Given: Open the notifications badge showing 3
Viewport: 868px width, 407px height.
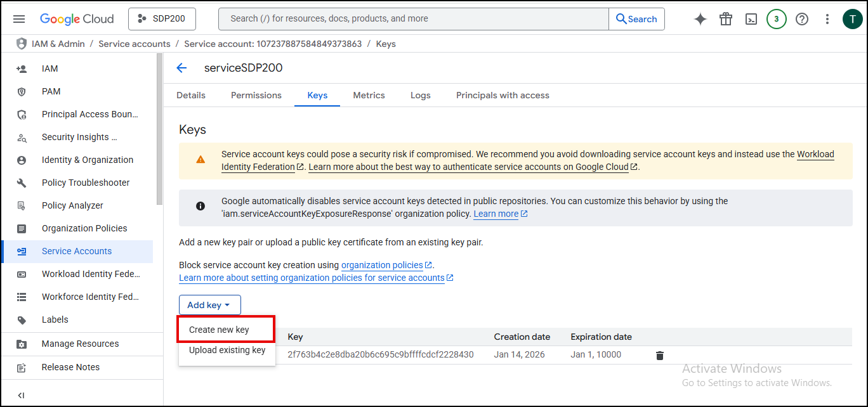Looking at the screenshot, I should click(776, 19).
